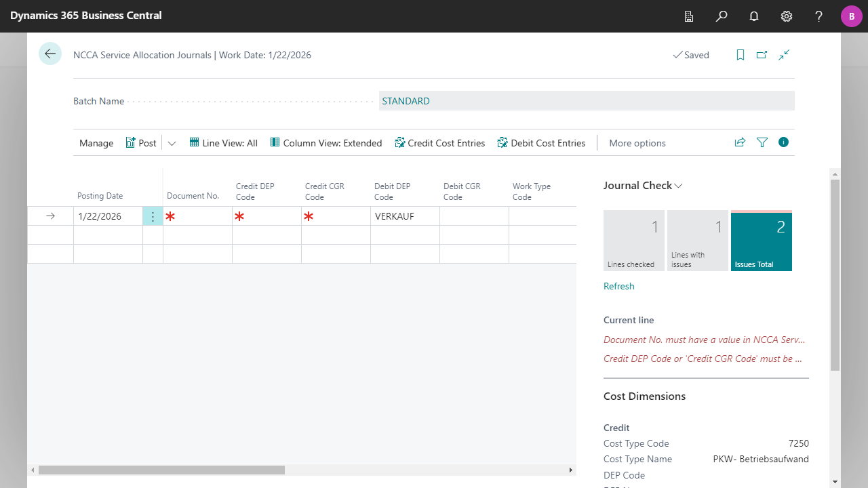The image size is (868, 488).
Task: Click the Batch Name field
Action: coord(586,101)
